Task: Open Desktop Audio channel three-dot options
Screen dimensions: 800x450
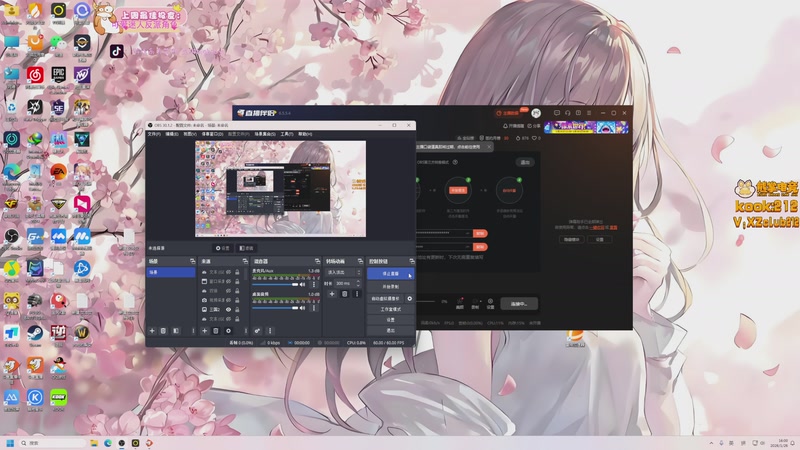Action: pos(314,308)
